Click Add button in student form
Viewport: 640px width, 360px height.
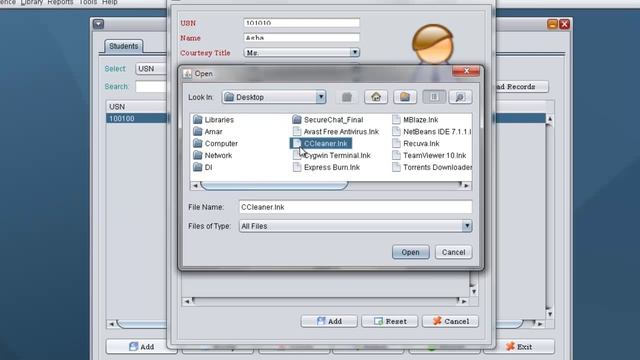pos(329,321)
